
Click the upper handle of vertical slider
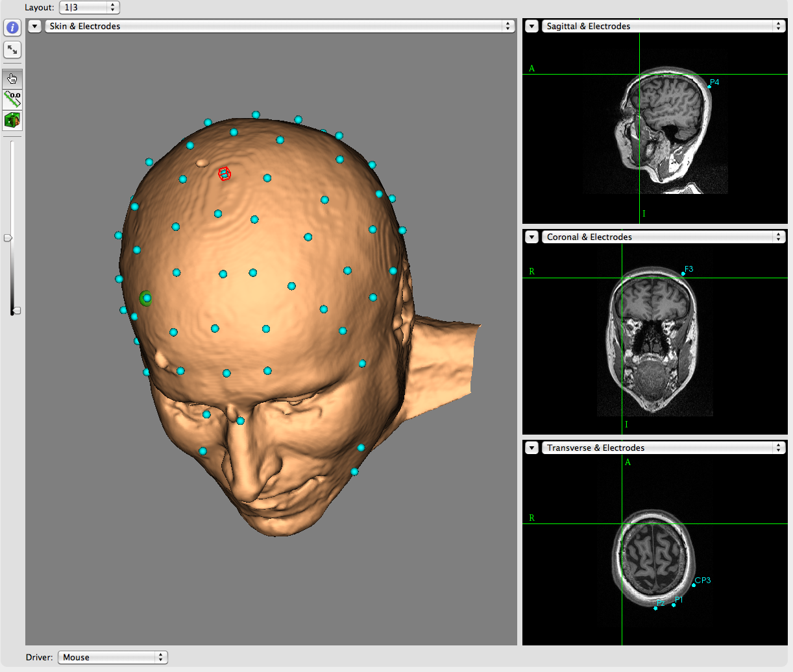pyautogui.click(x=8, y=238)
